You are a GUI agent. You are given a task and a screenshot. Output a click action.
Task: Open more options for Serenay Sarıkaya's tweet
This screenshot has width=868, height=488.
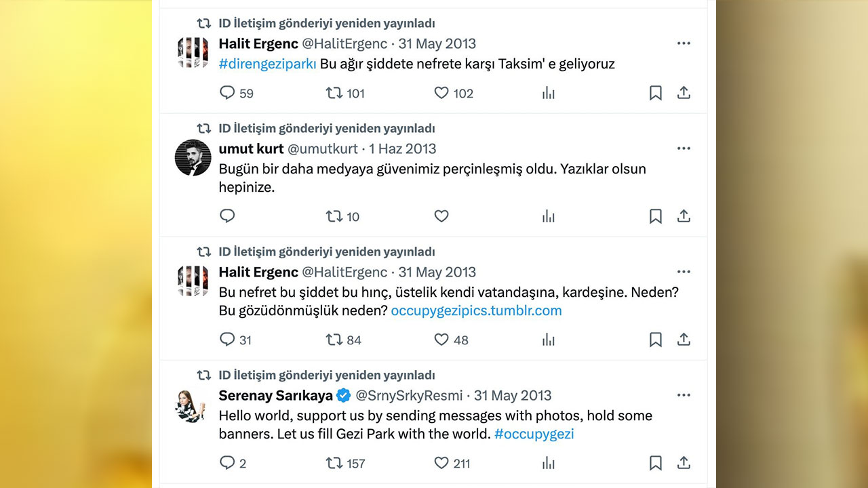pos(684,394)
